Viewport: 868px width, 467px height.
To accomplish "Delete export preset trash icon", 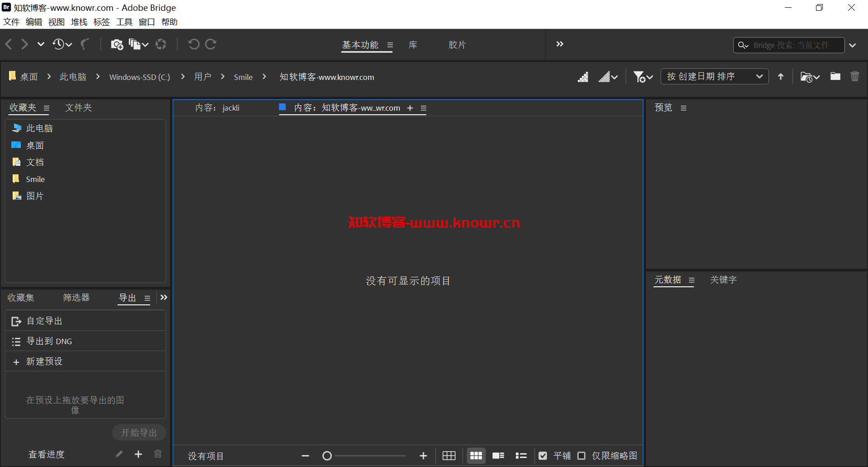I will [158, 453].
